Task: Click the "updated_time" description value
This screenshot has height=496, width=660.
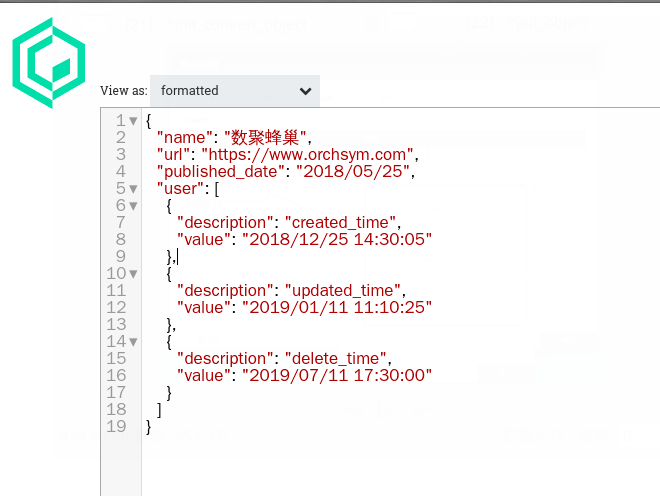Action: click(345, 291)
